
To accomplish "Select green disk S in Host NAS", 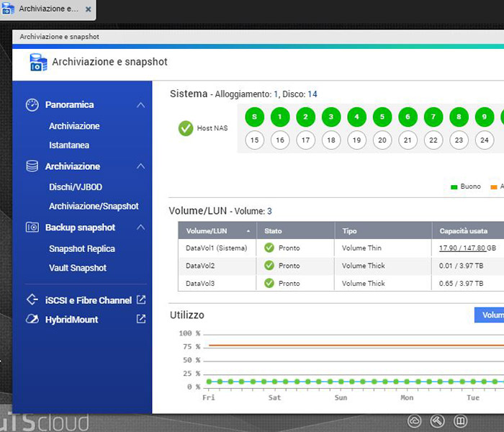I will click(254, 117).
